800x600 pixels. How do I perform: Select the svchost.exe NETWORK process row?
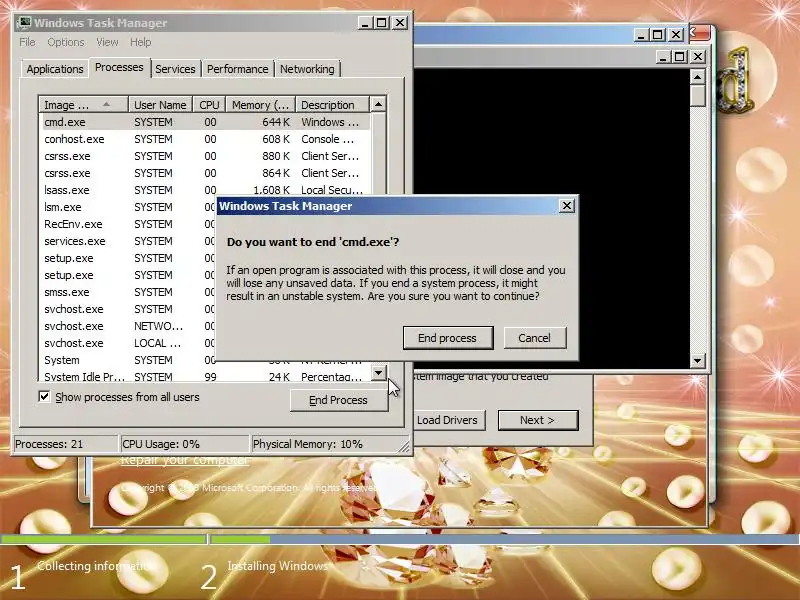coord(128,326)
